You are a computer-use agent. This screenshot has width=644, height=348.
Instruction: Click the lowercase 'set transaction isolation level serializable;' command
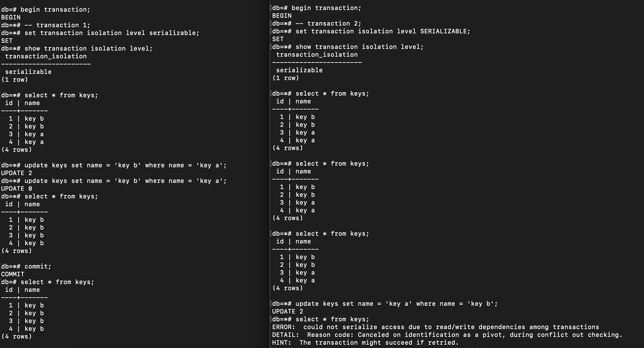pos(112,33)
